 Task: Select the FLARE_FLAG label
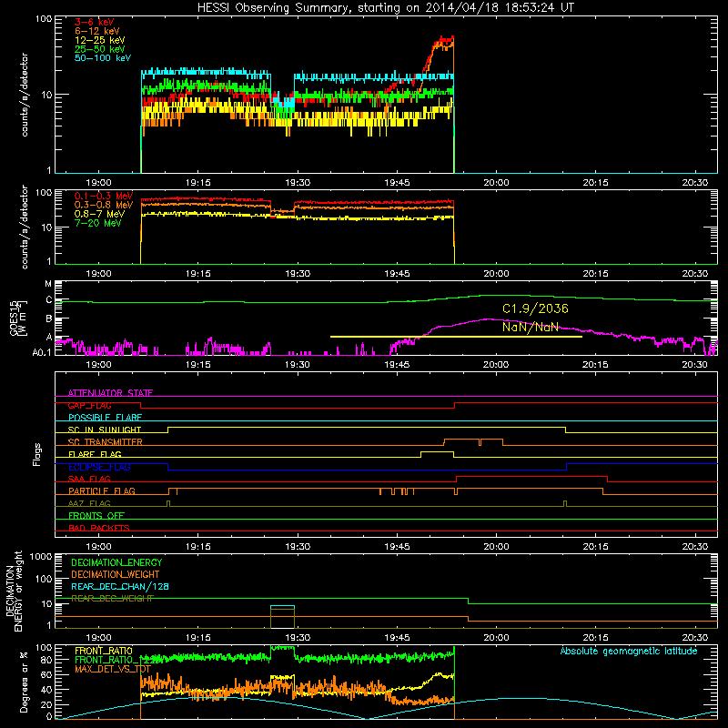tap(95, 454)
